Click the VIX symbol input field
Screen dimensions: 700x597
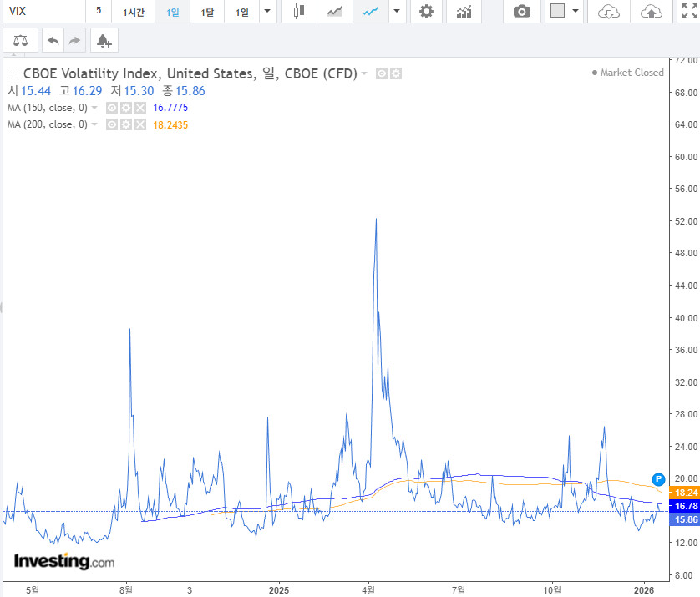[44, 11]
